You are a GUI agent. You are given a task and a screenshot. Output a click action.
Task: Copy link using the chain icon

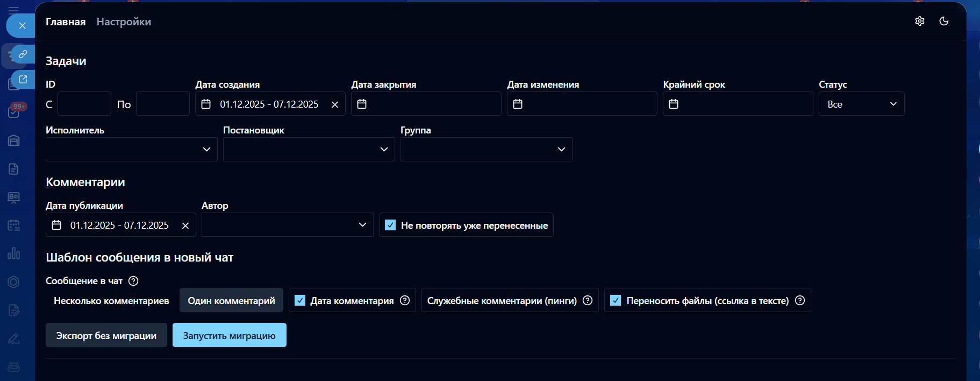[23, 54]
